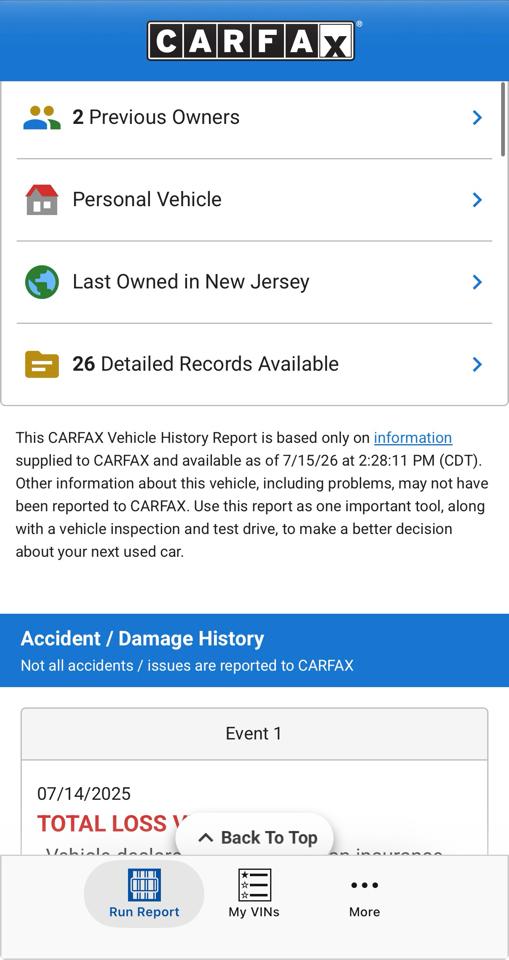Tap the yellow folder Detailed Records icon
The height and width of the screenshot is (960, 509).
pos(42,364)
